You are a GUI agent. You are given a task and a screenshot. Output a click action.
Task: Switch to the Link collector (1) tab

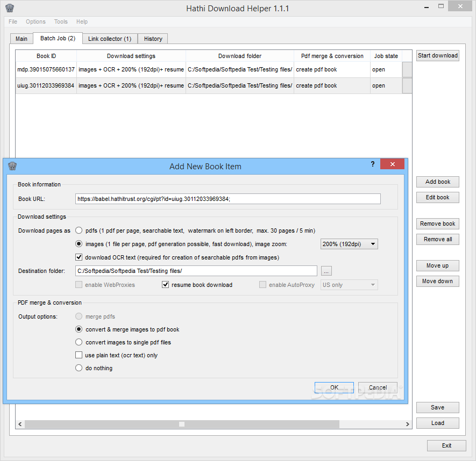click(x=110, y=39)
